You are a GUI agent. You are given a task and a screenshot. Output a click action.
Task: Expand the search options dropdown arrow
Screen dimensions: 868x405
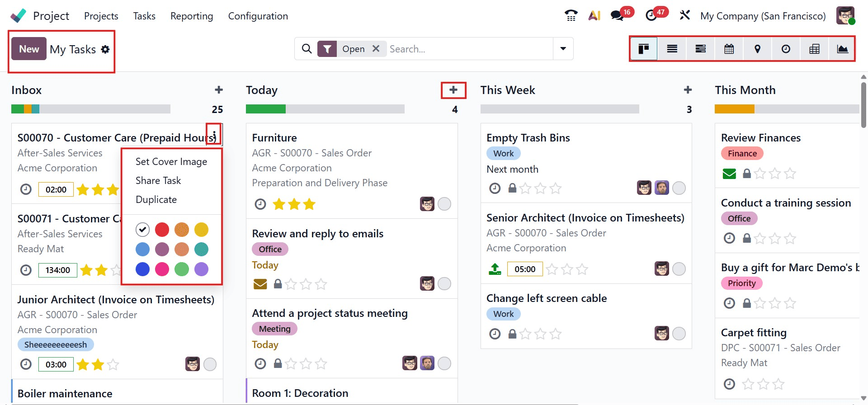tap(562, 48)
